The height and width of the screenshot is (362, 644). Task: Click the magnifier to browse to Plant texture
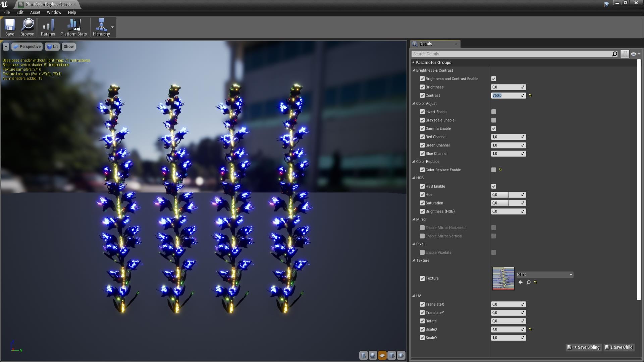[x=528, y=282]
